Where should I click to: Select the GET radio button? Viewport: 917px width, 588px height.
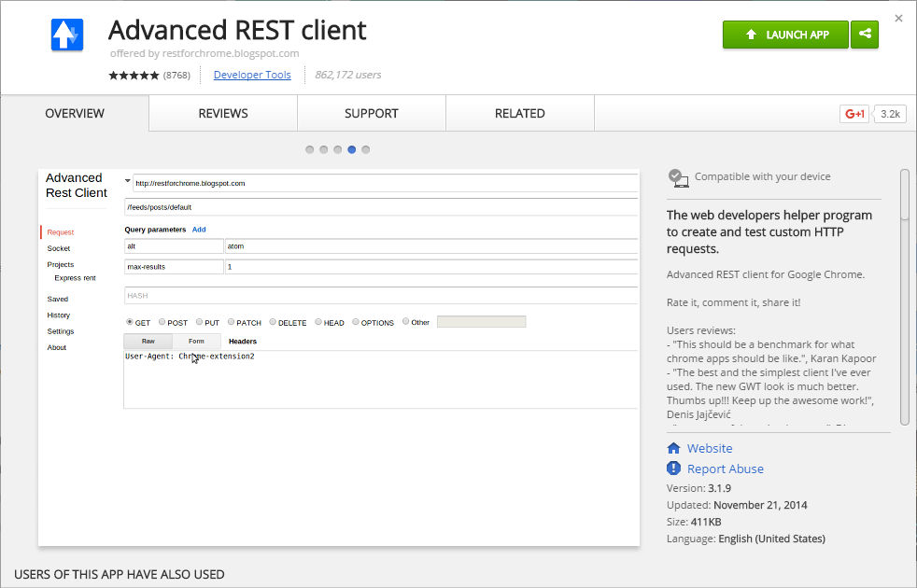tap(129, 321)
